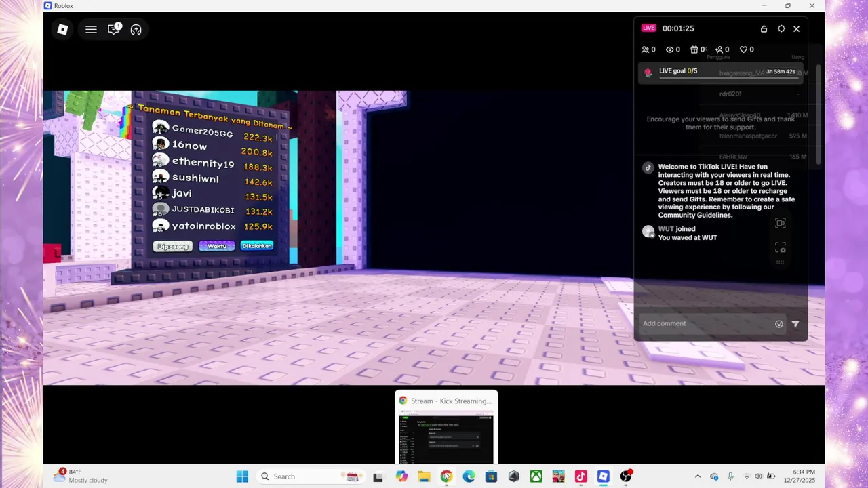The width and height of the screenshot is (868, 488).
Task: Open the Xbox app from the taskbar
Action: 536,476
